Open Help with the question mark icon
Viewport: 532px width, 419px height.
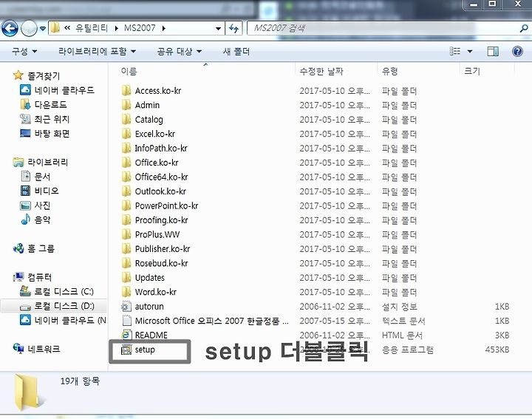point(517,52)
